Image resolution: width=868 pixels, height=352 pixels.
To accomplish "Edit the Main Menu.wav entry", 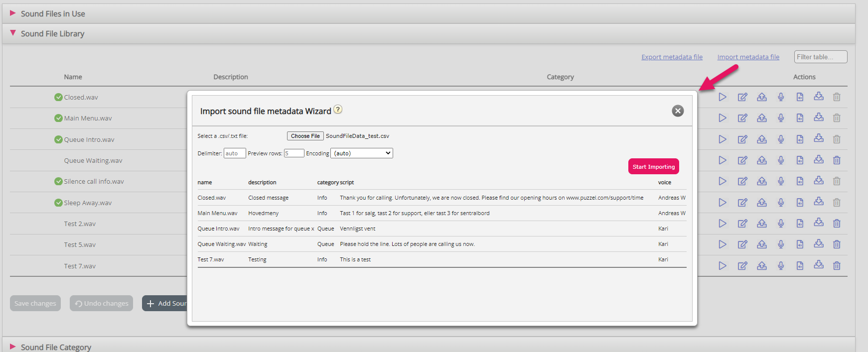I will 742,118.
